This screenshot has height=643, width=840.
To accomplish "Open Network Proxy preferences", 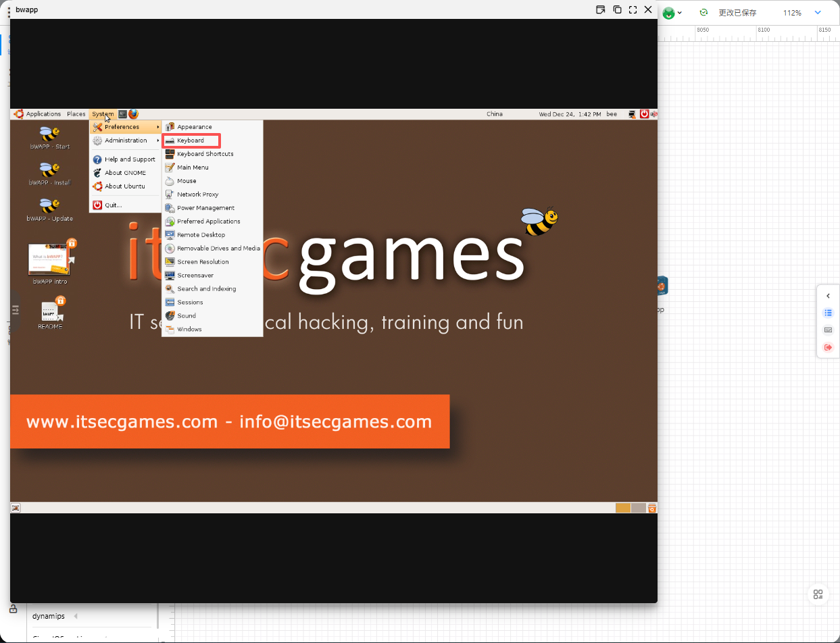I will 212,195.
